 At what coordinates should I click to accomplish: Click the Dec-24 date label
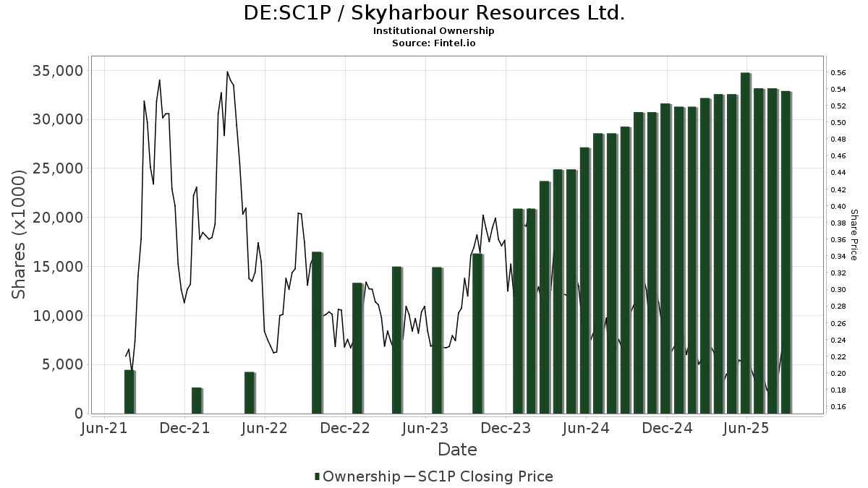pos(667,428)
